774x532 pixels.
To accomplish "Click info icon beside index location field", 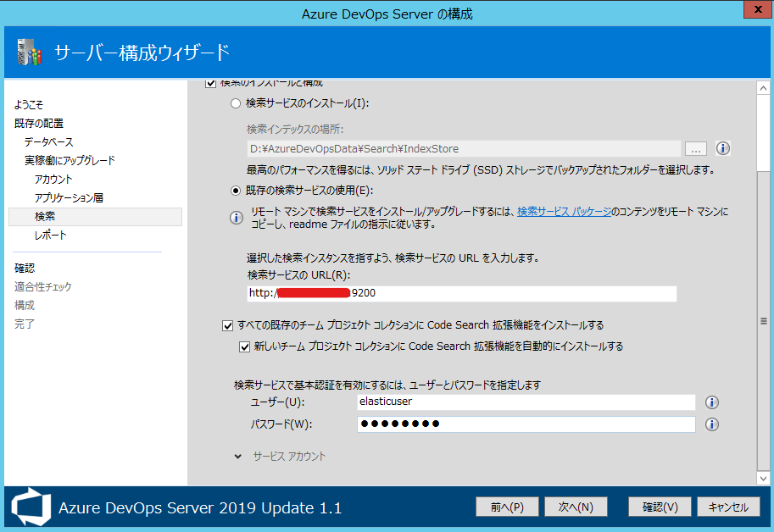I will click(722, 148).
